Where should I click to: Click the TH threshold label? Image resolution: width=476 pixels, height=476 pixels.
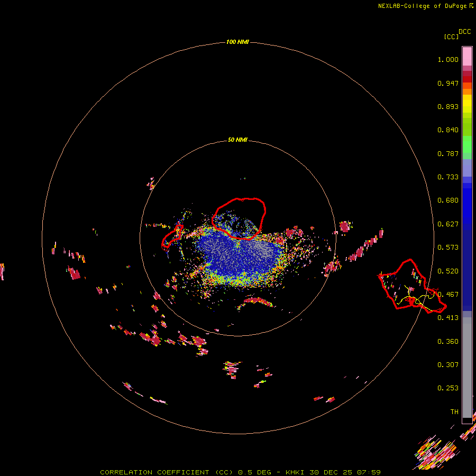(454, 412)
